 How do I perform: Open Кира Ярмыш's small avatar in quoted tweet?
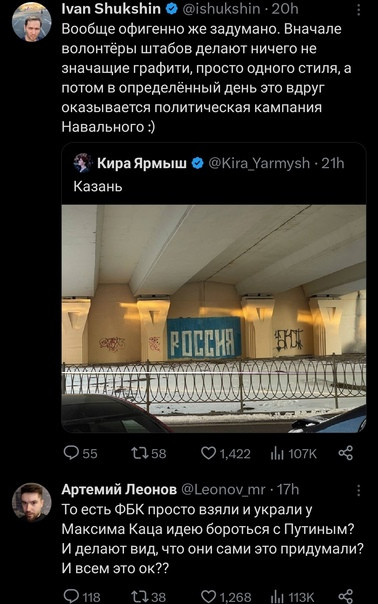[82, 163]
